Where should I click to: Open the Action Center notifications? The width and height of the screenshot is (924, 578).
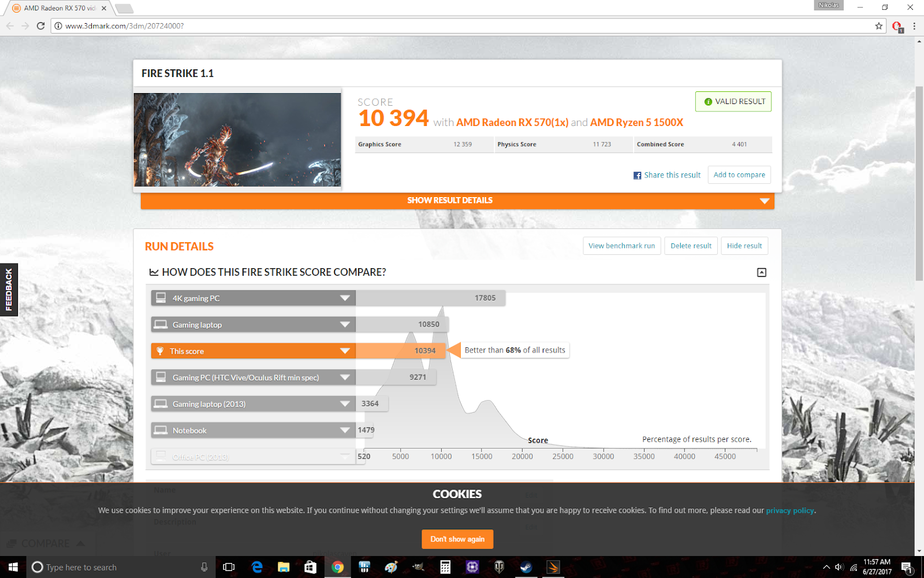[907, 567]
